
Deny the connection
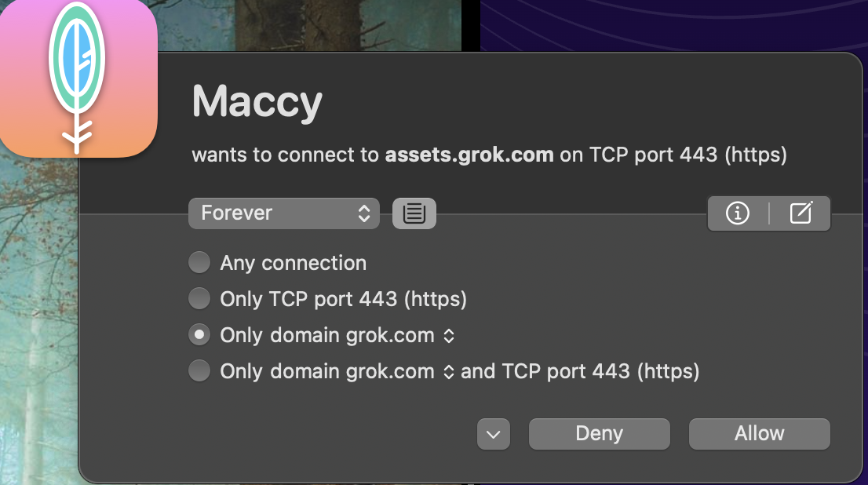599,434
